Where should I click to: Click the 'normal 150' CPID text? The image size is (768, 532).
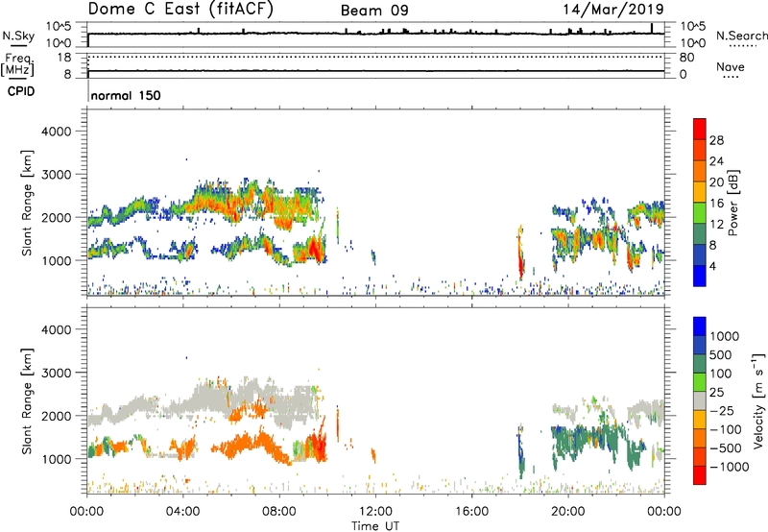[126, 95]
